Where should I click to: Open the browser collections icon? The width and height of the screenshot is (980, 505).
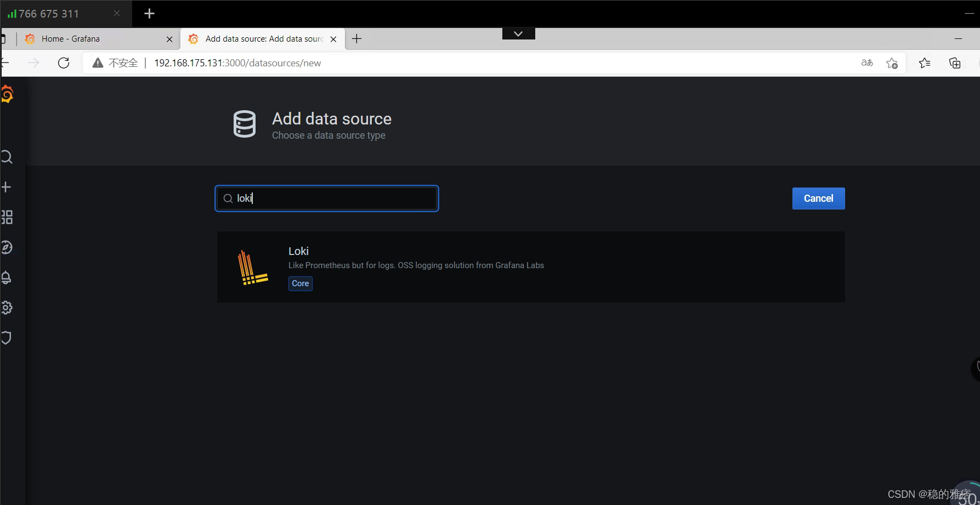[955, 63]
